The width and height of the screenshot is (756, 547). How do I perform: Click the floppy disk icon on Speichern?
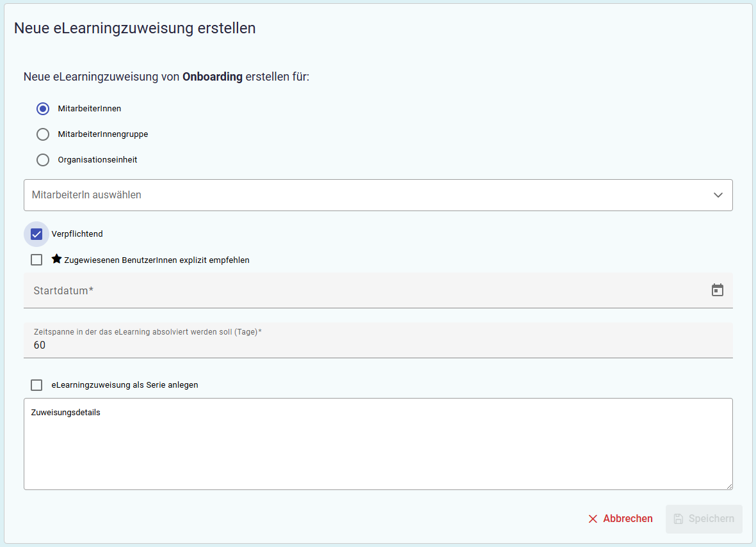679,519
